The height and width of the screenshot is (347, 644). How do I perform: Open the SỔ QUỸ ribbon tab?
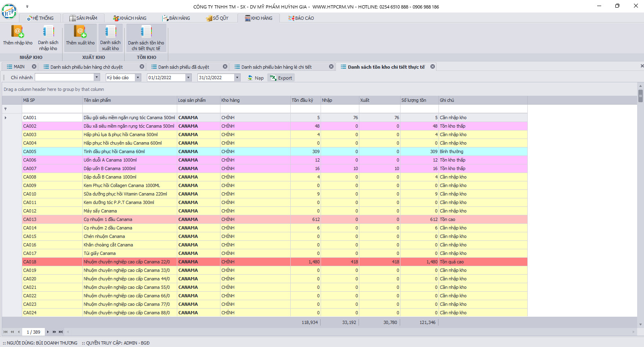tap(217, 18)
